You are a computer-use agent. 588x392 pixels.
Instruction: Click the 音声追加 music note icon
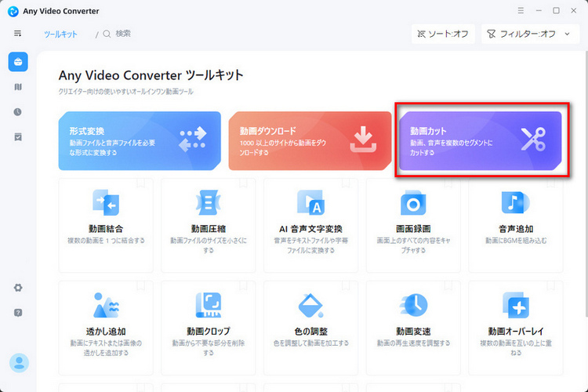point(516,202)
